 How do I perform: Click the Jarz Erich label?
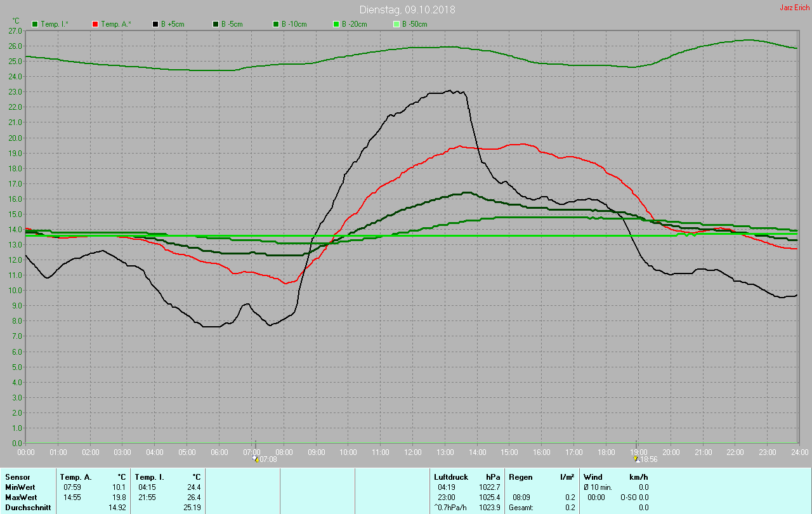[x=794, y=8]
